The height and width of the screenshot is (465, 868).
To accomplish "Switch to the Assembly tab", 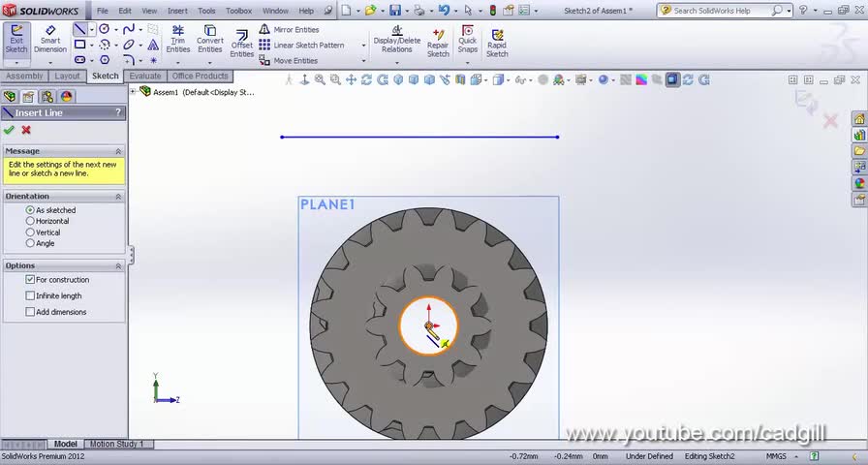I will (x=24, y=76).
